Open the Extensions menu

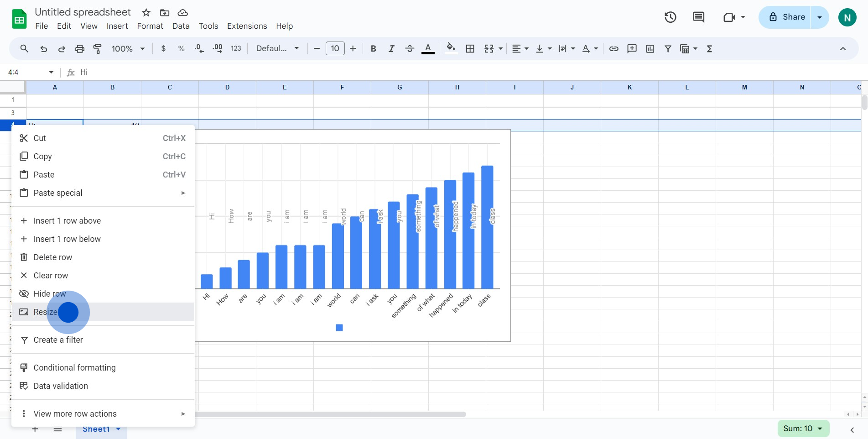pyautogui.click(x=247, y=26)
